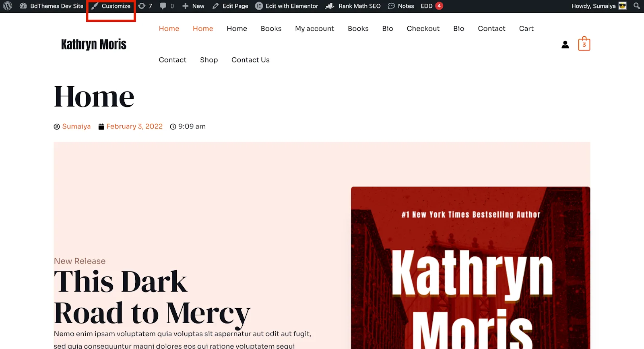Open the Rank Math SEO menu
Image resolution: width=644 pixels, height=349 pixels.
pyautogui.click(x=353, y=6)
